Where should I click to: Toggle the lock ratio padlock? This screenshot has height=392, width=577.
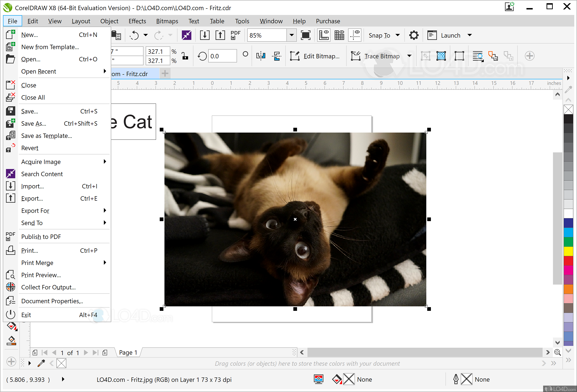(185, 56)
